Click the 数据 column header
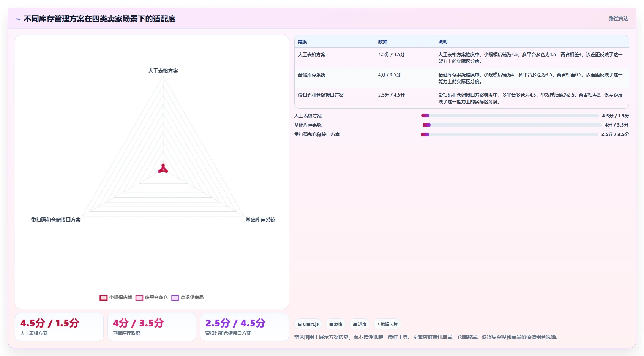 point(383,42)
